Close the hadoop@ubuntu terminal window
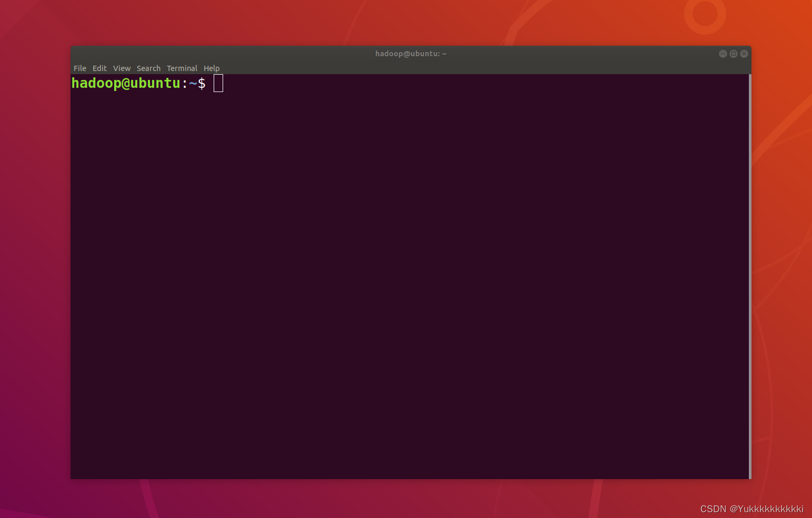Screen dimensions: 812x518 (x=744, y=54)
